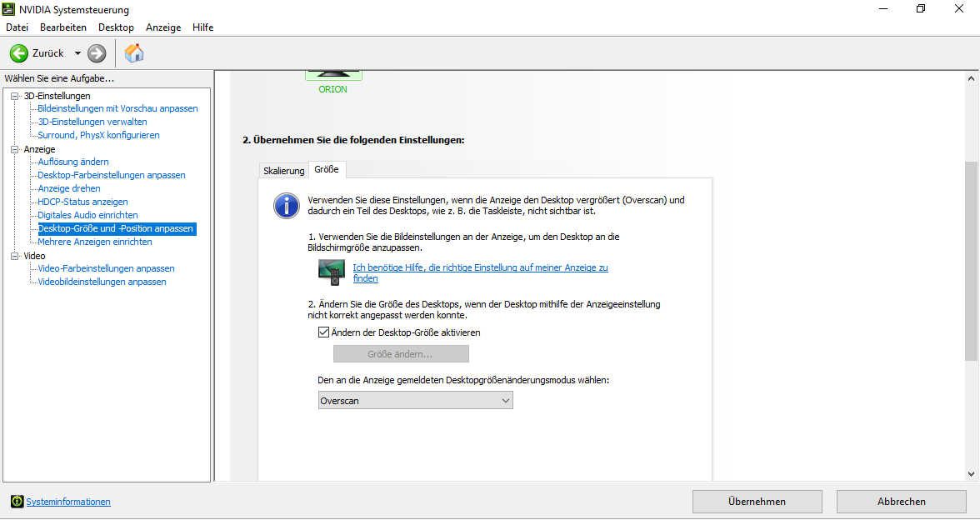Click the Abbrechen button
980x520 pixels.
coord(902,502)
